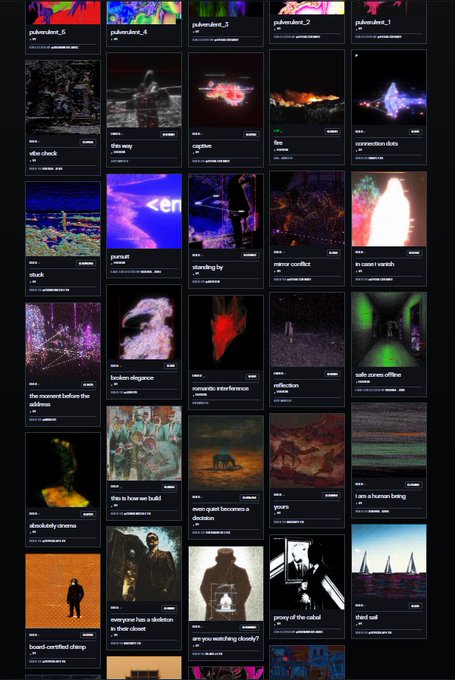Viewport: 455px width, 680px height.
Task: Open the fire artwork image
Action: [x=307, y=87]
